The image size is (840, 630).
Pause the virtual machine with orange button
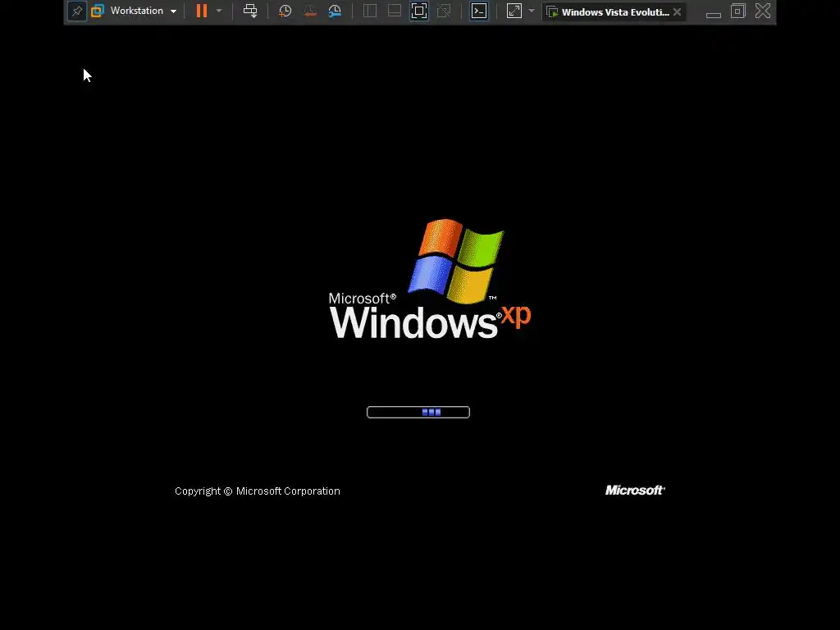tap(202, 11)
